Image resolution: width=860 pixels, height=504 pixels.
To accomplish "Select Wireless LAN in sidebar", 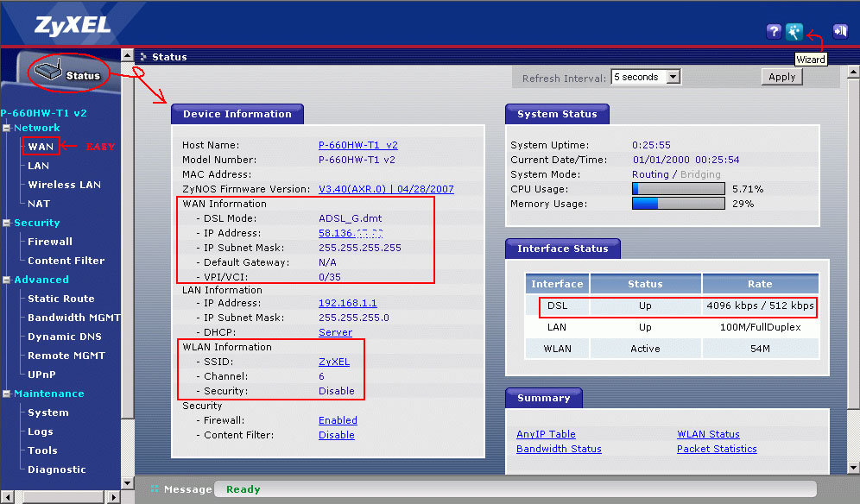I will click(64, 185).
